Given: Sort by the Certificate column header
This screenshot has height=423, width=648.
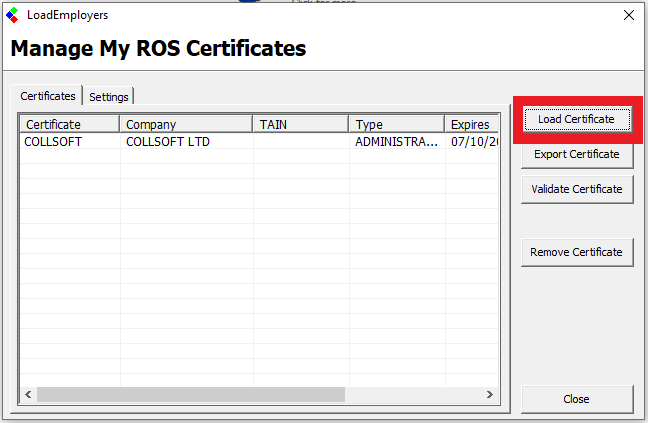Looking at the screenshot, I should (x=70, y=124).
